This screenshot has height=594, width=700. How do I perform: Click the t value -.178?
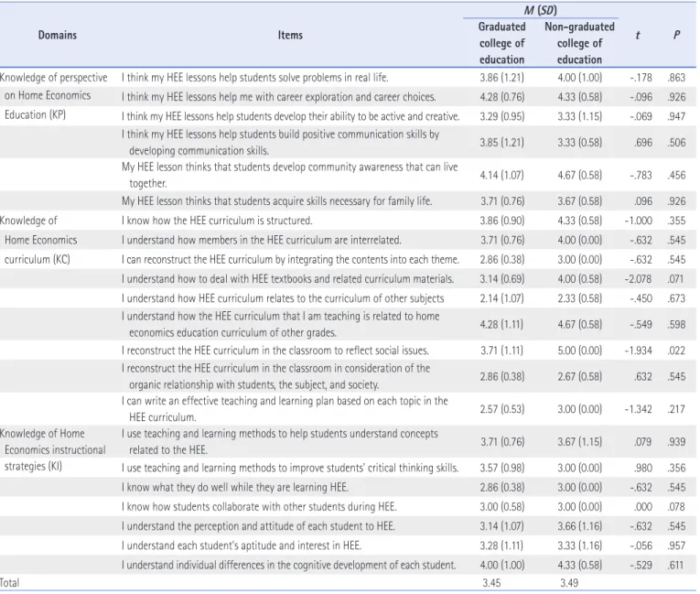point(641,77)
